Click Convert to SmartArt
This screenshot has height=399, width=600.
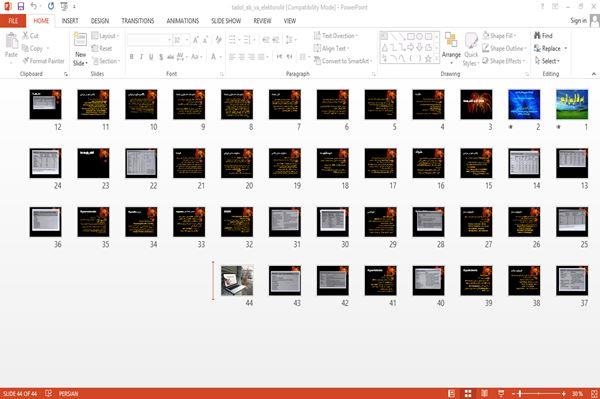[x=342, y=61]
